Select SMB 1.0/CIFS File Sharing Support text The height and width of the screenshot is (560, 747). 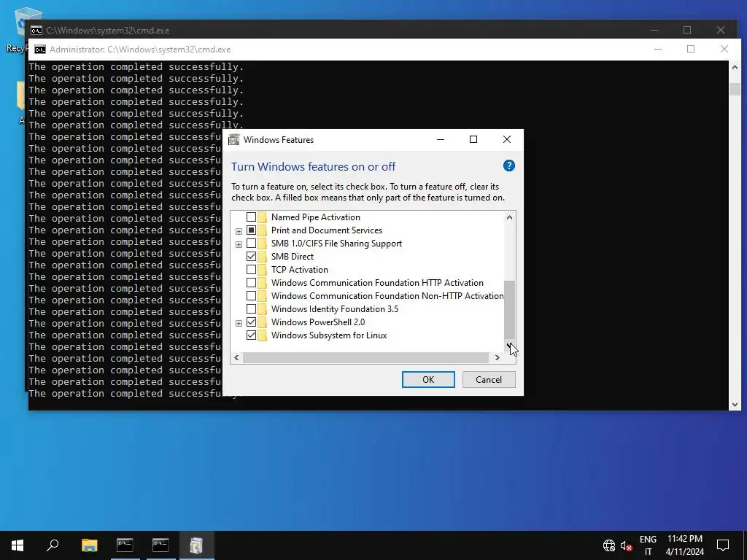[336, 244]
